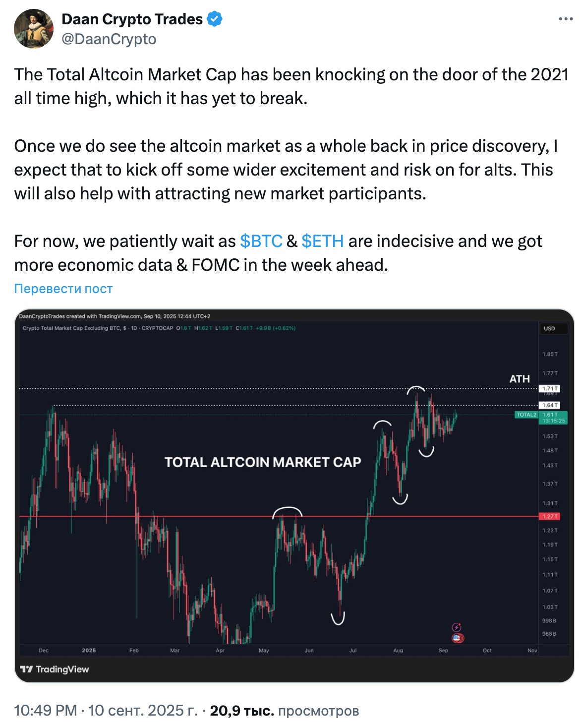Open the three-dot more options menu
Image resolution: width=580 pixels, height=728 pixels.
pos(565,19)
